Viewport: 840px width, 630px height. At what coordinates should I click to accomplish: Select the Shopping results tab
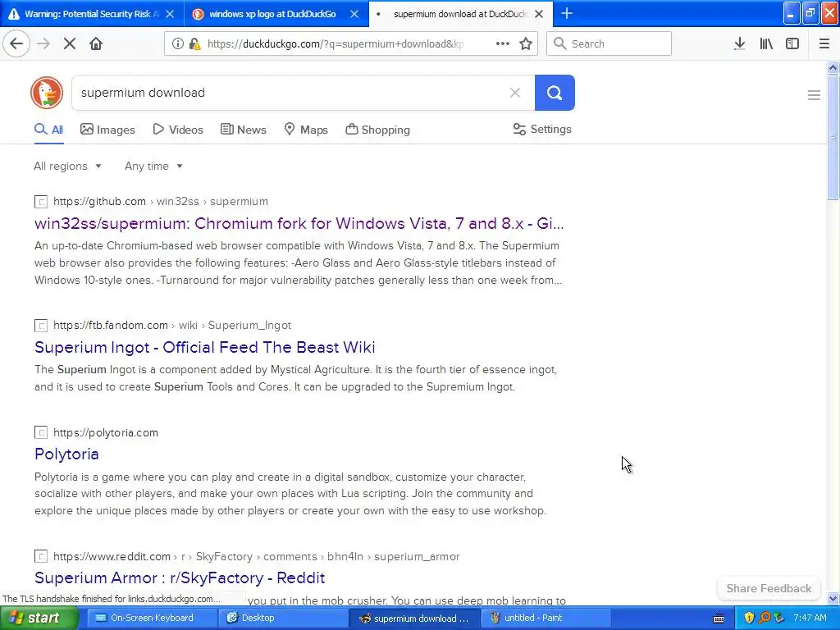[377, 130]
